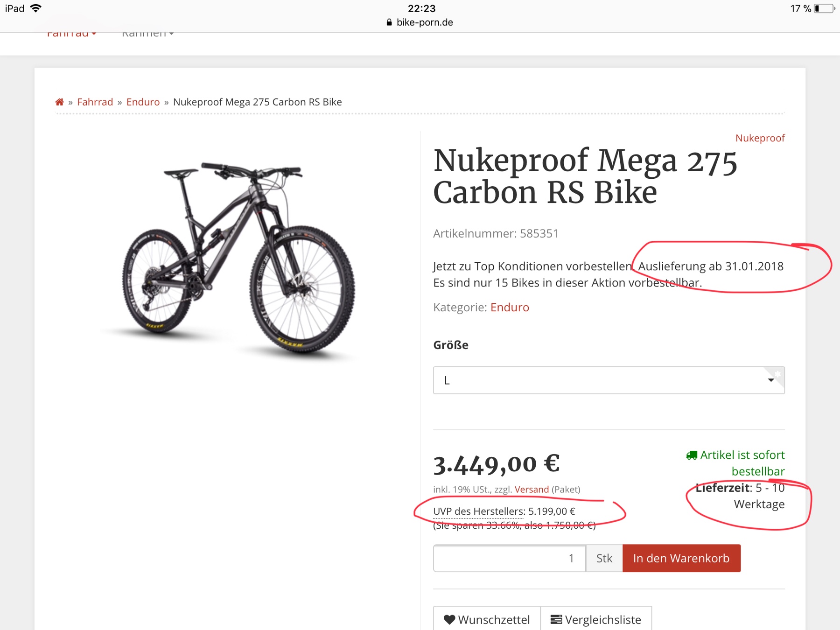Open the Größe size dropdown
Image resolution: width=840 pixels, height=630 pixels.
pyautogui.click(x=609, y=380)
